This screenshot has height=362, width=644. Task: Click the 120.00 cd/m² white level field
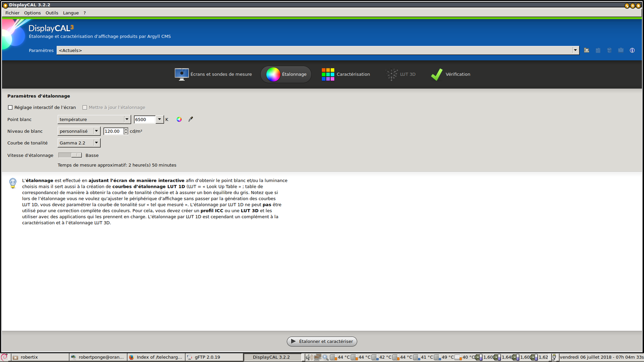point(114,131)
